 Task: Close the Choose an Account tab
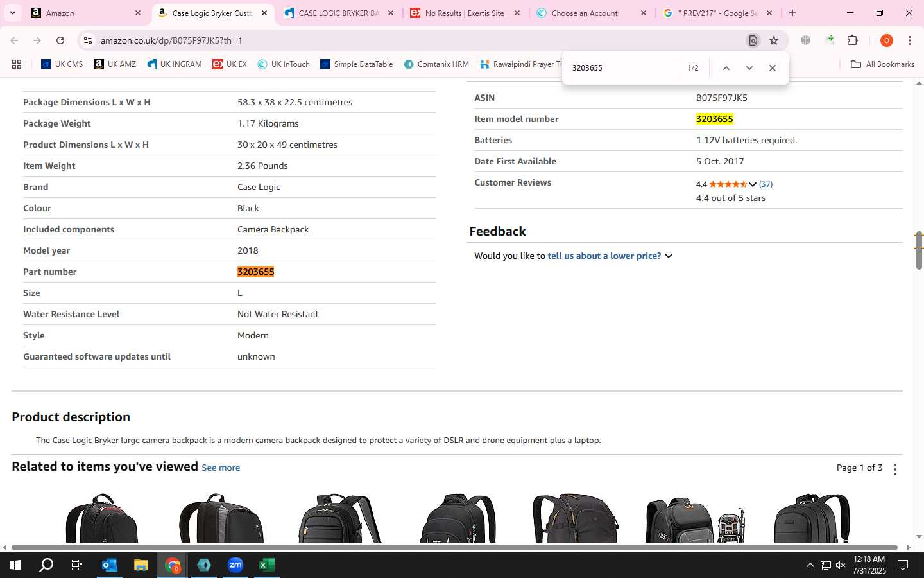point(644,13)
